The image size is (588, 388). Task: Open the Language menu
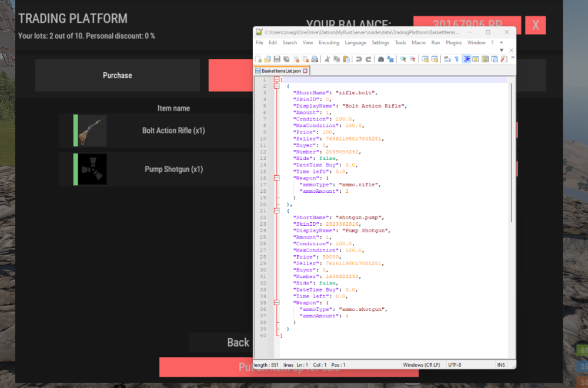356,42
